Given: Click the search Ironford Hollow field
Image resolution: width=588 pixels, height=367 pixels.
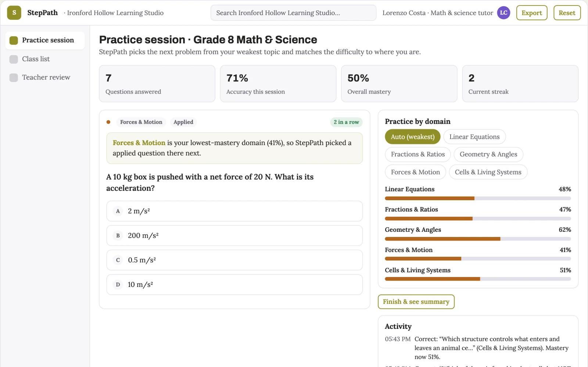Looking at the screenshot, I should coord(293,13).
